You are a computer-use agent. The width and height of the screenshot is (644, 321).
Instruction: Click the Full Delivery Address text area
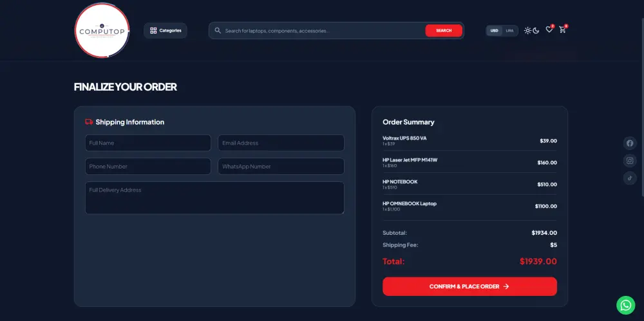click(214, 198)
